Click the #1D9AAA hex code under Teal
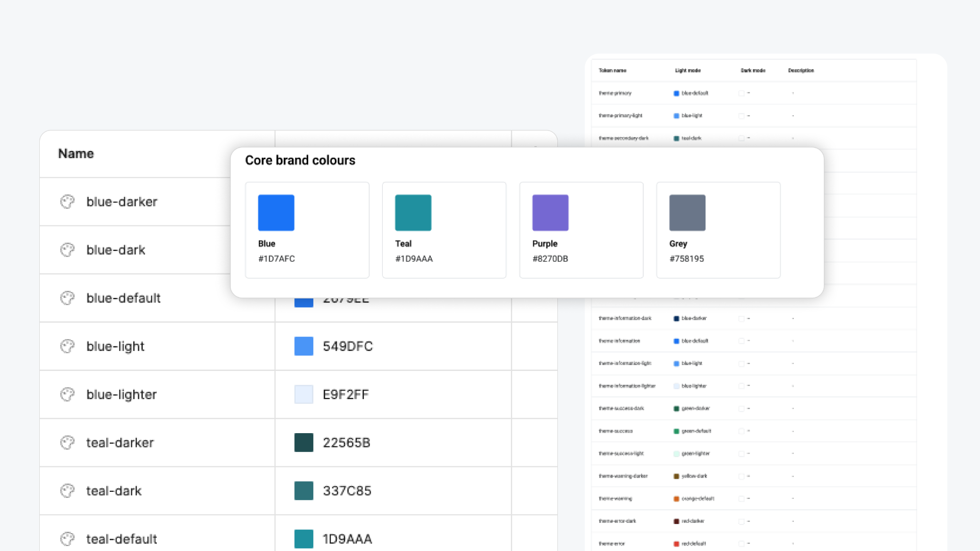Screen dimensions: 980x551 (x=414, y=259)
